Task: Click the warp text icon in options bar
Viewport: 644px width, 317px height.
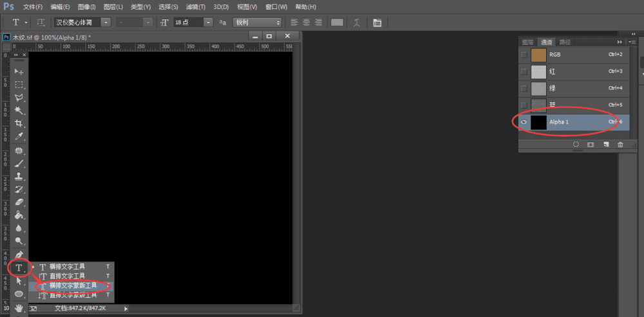Action: pos(356,23)
